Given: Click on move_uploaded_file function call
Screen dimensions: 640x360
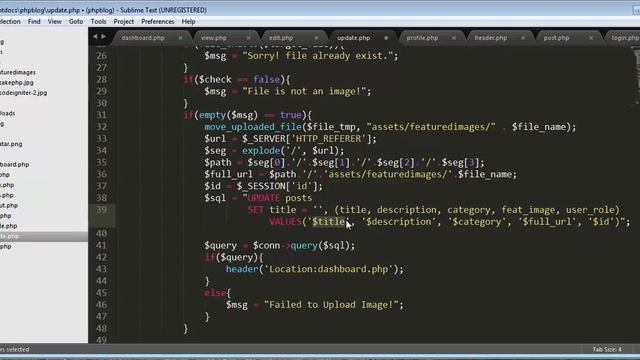Looking at the screenshot, I should tap(253, 127).
